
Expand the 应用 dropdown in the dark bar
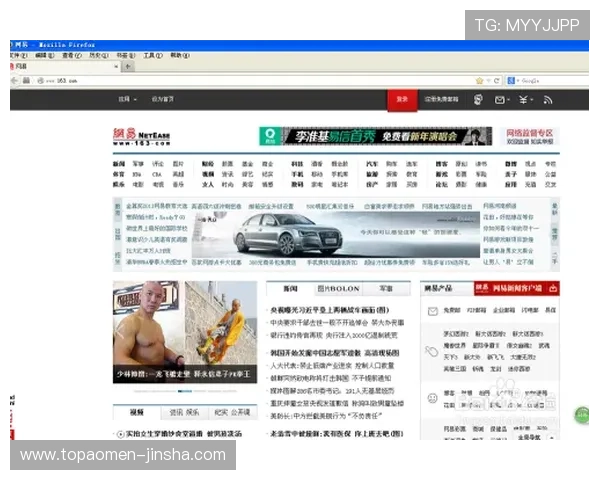[127, 99]
